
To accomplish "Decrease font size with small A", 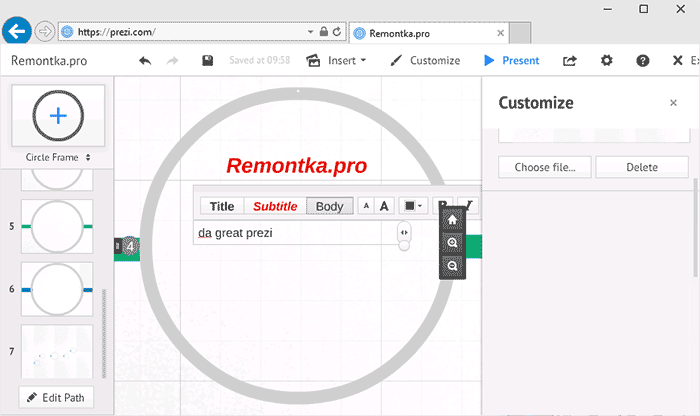I will 366,206.
